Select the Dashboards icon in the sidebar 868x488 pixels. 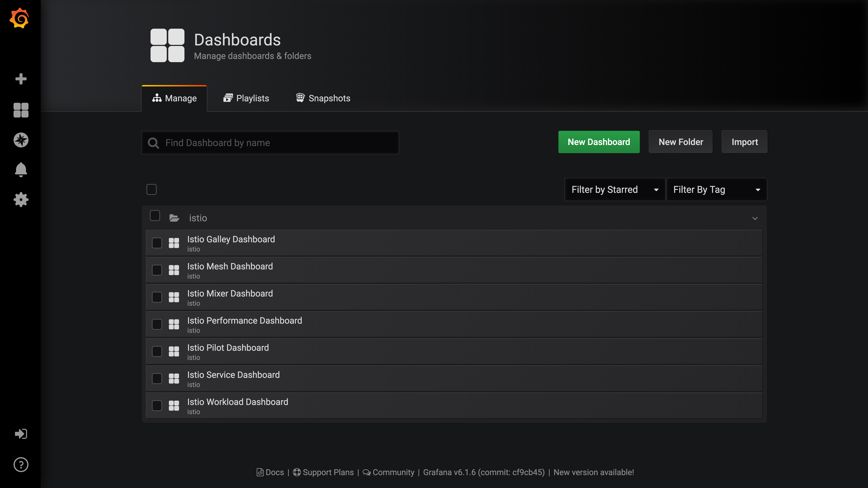click(21, 110)
